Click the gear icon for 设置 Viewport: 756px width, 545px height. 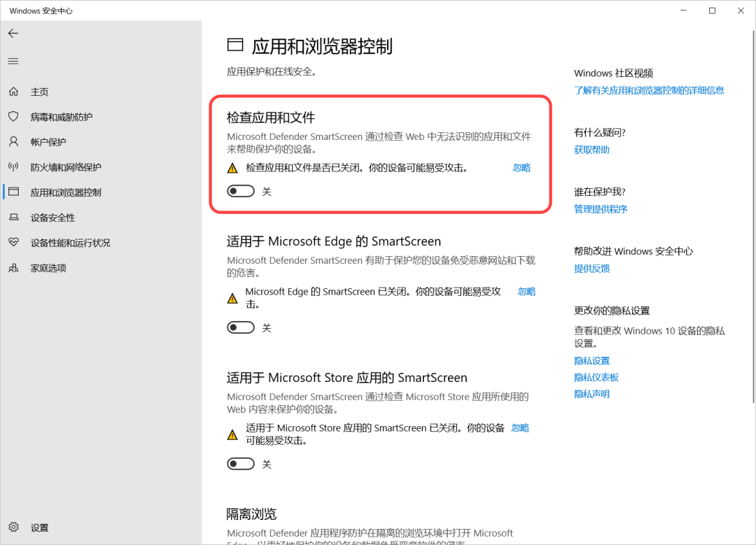click(x=13, y=528)
